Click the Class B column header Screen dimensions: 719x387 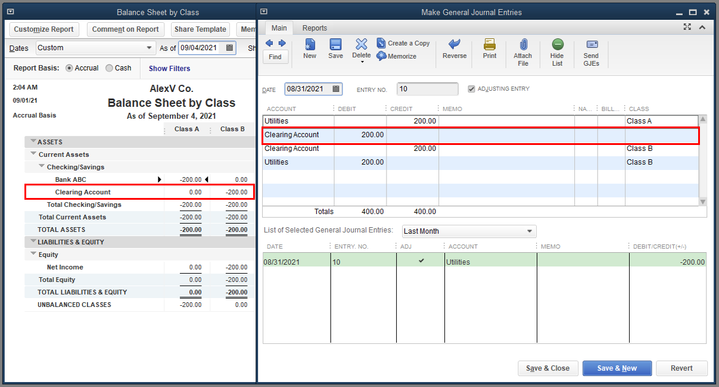coord(232,129)
